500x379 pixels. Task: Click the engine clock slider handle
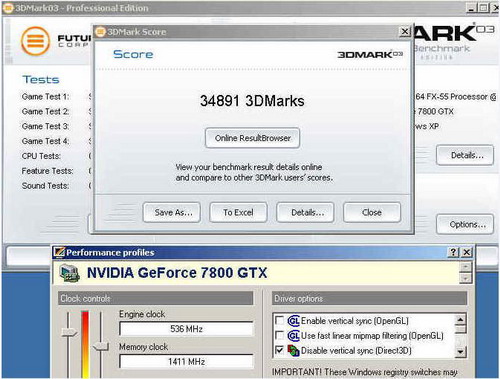click(x=69, y=332)
